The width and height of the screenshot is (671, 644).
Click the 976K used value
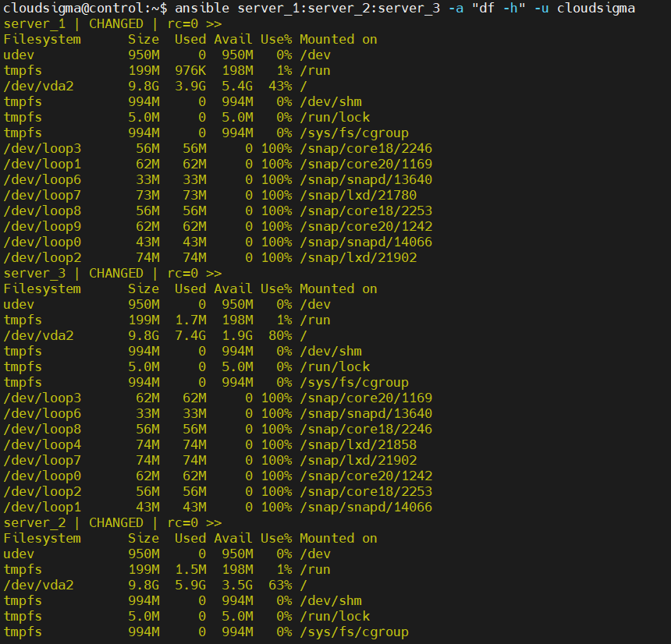[x=190, y=70]
